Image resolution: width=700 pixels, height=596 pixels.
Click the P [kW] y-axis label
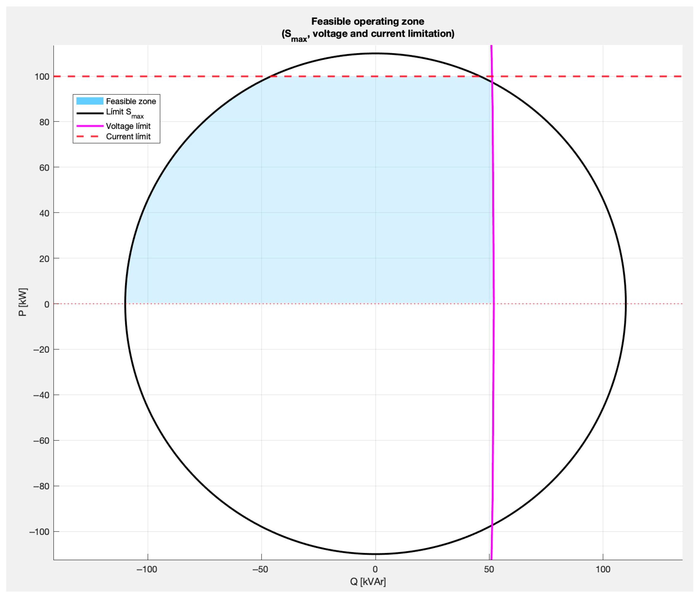(x=23, y=302)
